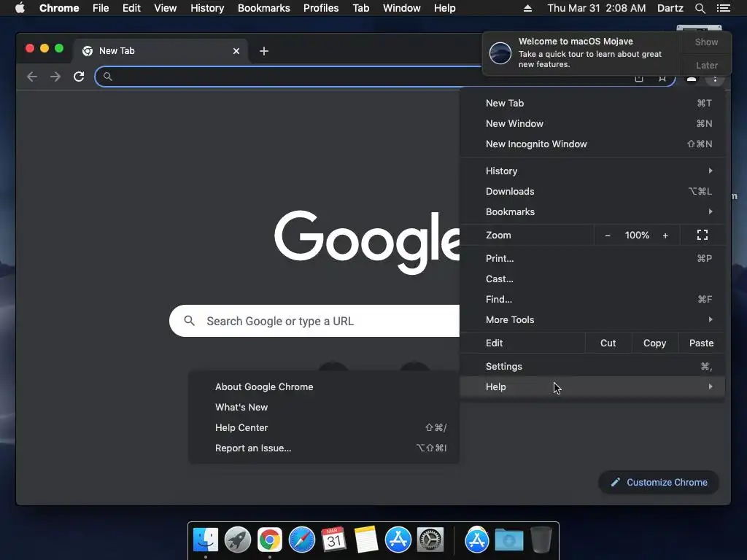Choose Report an Issue...
This screenshot has height=560, width=747.
pyautogui.click(x=324, y=448)
